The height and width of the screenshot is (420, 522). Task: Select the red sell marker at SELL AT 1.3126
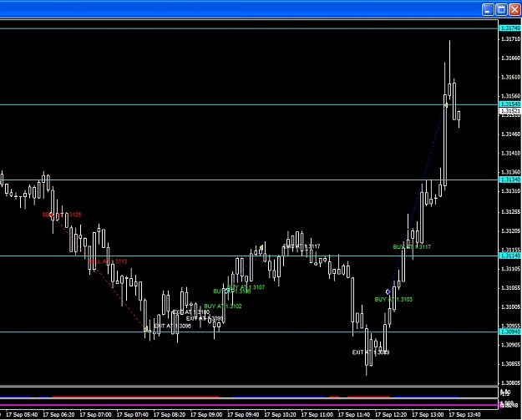coord(51,215)
